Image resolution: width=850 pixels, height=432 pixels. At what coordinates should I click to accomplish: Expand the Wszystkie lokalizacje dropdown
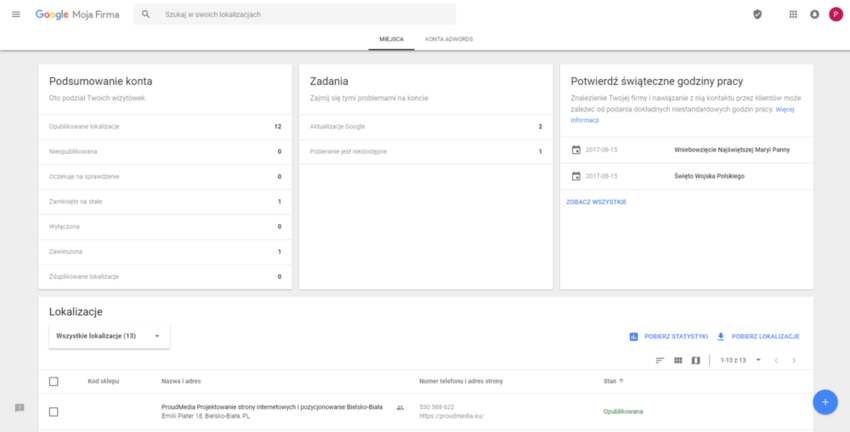(109, 336)
